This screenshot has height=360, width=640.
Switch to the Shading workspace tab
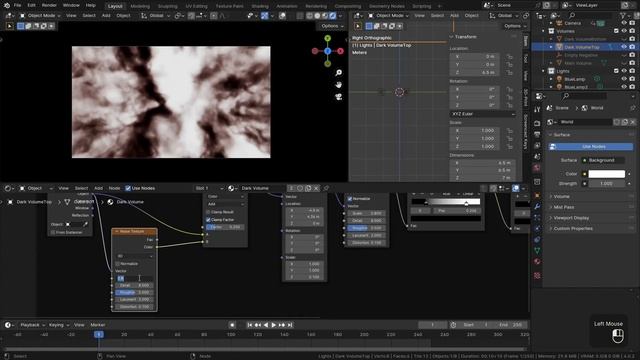click(260, 6)
